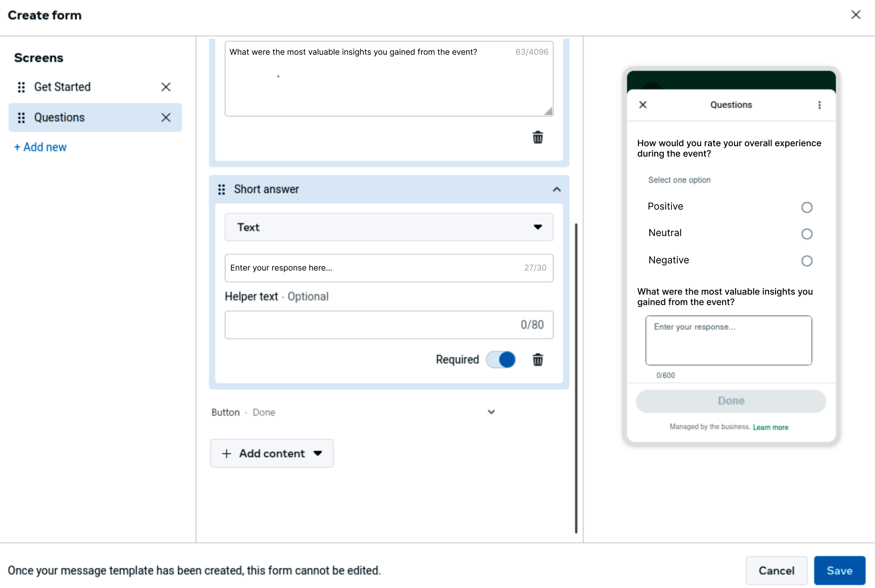Select the Negative radio option in preview
875x588 pixels.
pos(807,261)
